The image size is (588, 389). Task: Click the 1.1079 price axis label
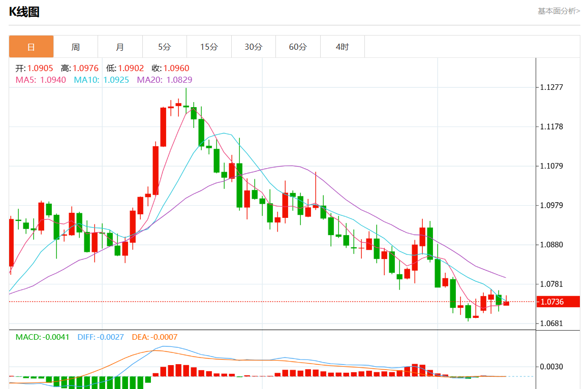551,166
